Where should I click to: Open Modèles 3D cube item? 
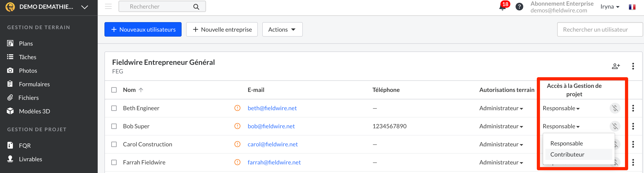tap(28, 111)
